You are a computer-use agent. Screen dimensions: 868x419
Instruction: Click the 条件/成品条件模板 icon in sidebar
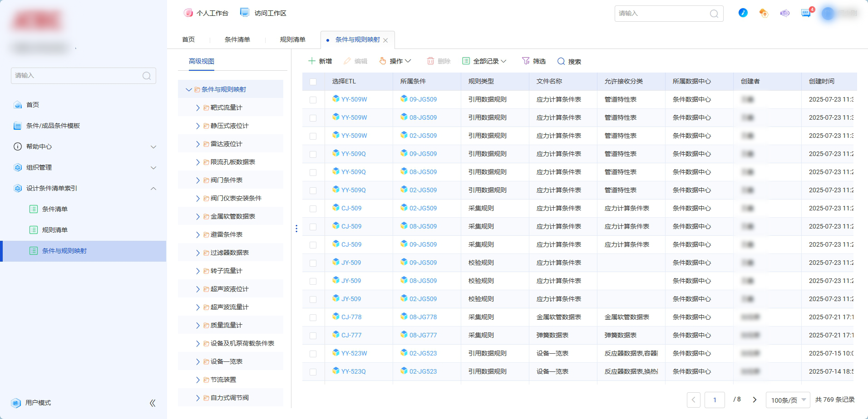[x=18, y=126]
